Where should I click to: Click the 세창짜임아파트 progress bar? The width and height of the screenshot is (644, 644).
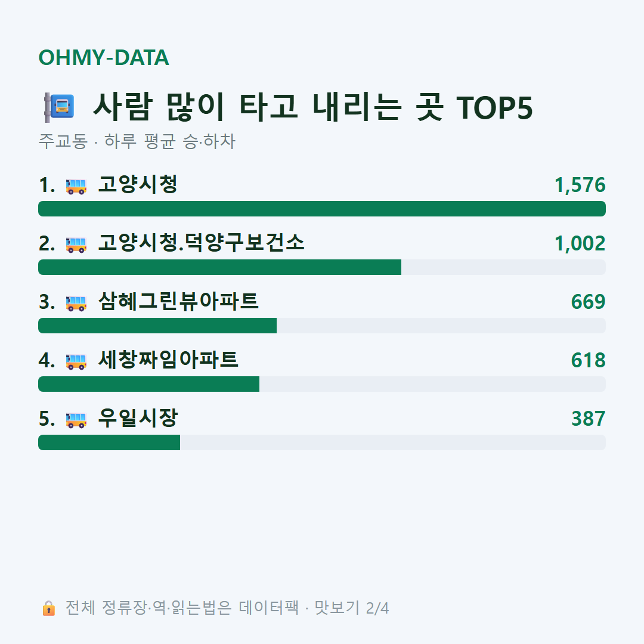pos(322,384)
